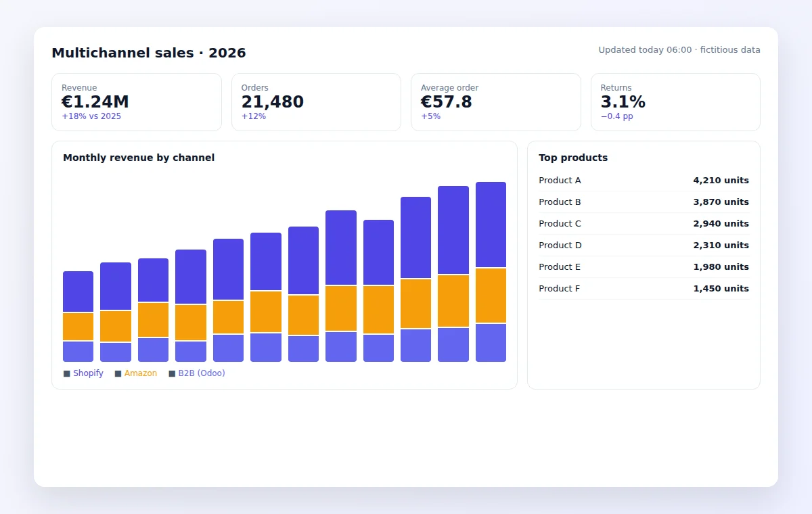
Task: Click the Top products heading
Action: pyautogui.click(x=573, y=158)
